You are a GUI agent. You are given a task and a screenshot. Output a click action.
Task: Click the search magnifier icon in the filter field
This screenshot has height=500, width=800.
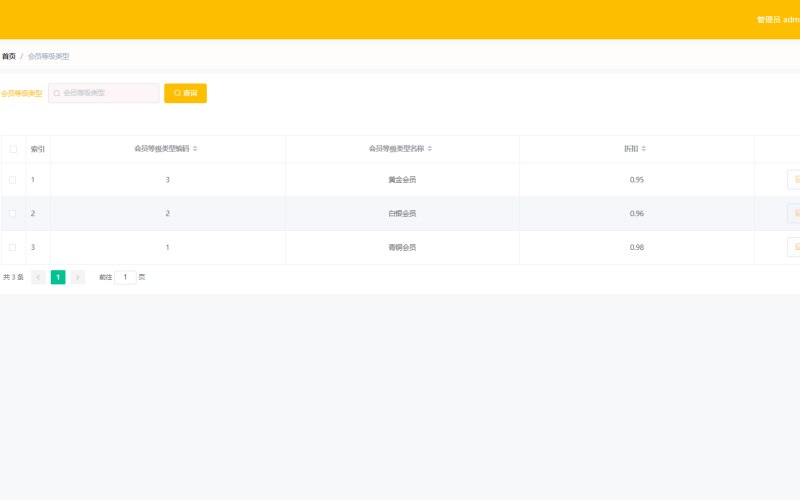click(57, 93)
